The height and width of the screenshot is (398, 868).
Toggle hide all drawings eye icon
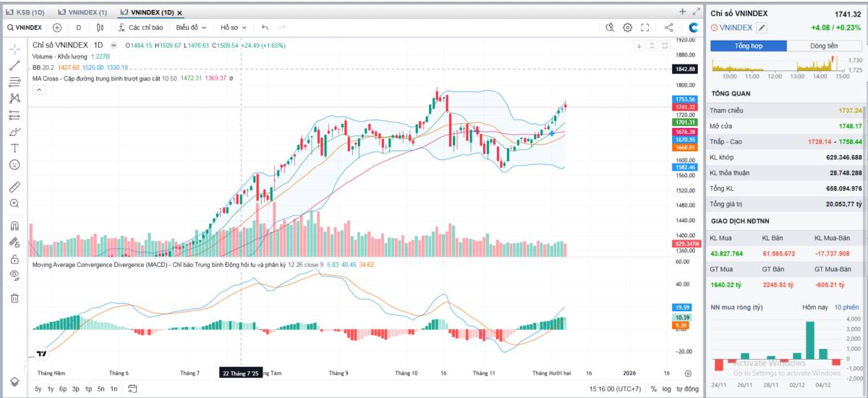tap(14, 275)
